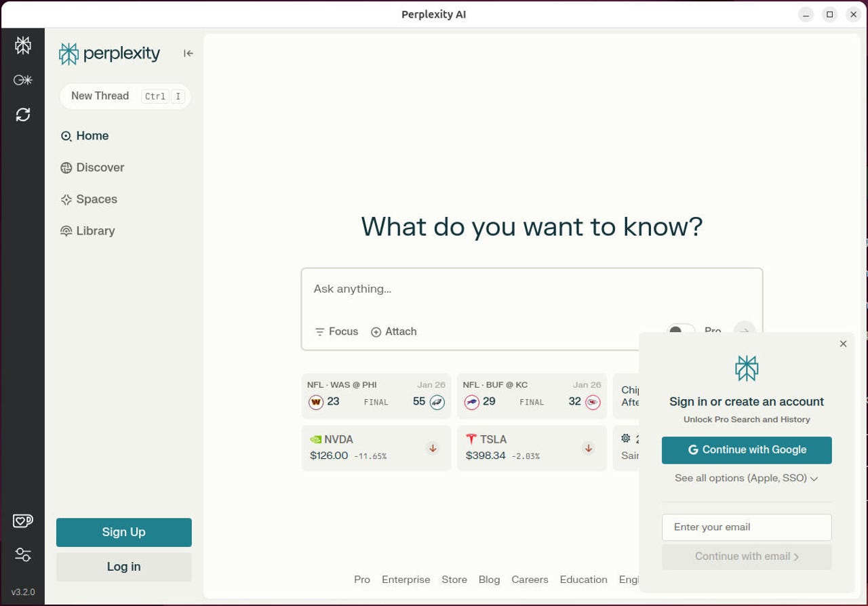Click the Washington team logo
Viewport: 868px width, 606px height.
coord(316,402)
